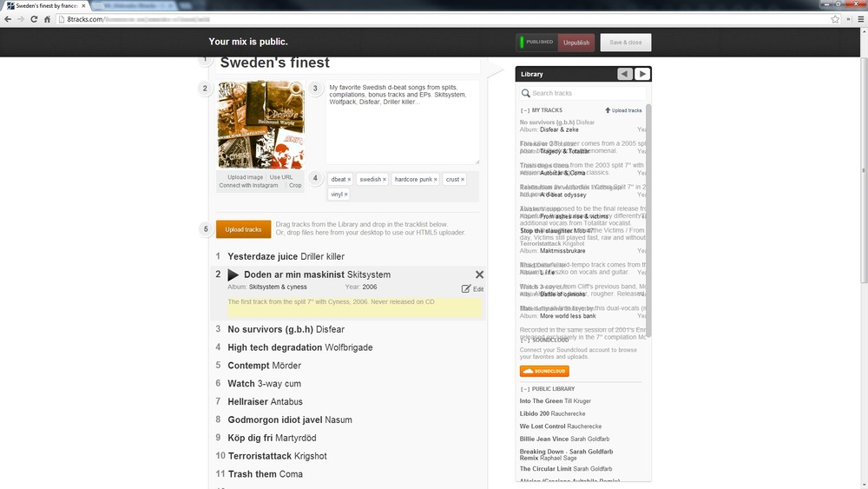Select More world less bank album track
This screenshot has height=489, width=868.
point(568,315)
